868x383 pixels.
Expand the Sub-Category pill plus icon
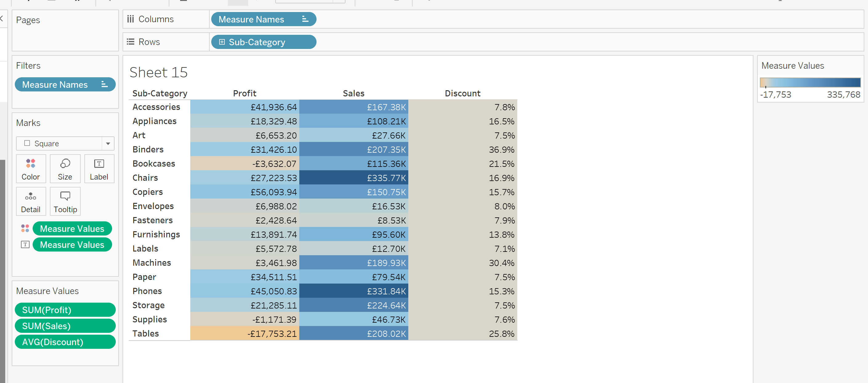click(x=222, y=42)
